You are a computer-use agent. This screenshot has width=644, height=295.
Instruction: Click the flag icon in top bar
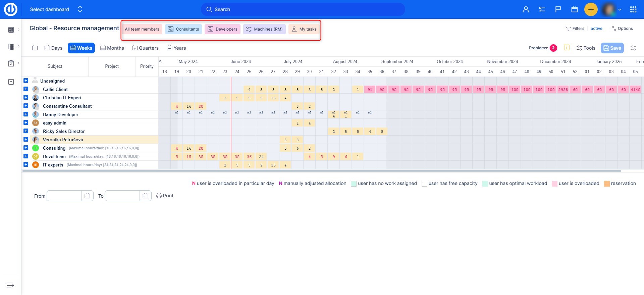point(558,9)
